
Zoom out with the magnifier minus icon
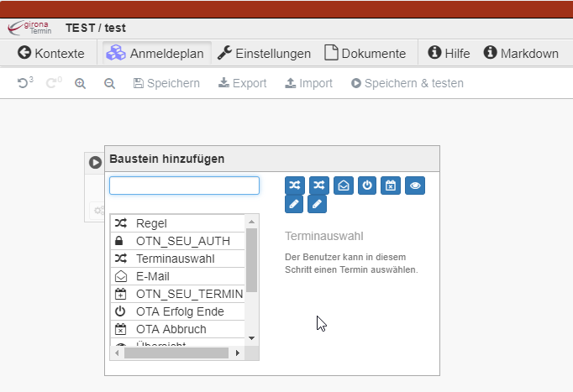click(x=109, y=83)
